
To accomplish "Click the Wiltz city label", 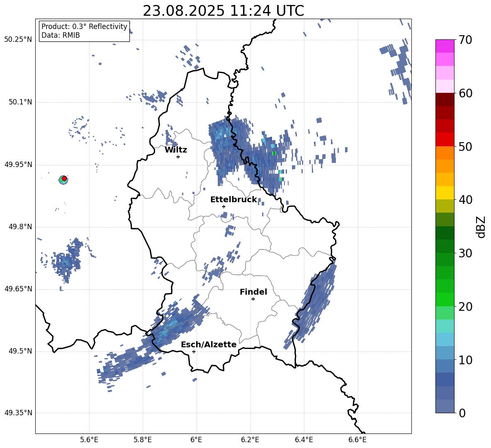I will click(x=176, y=150).
